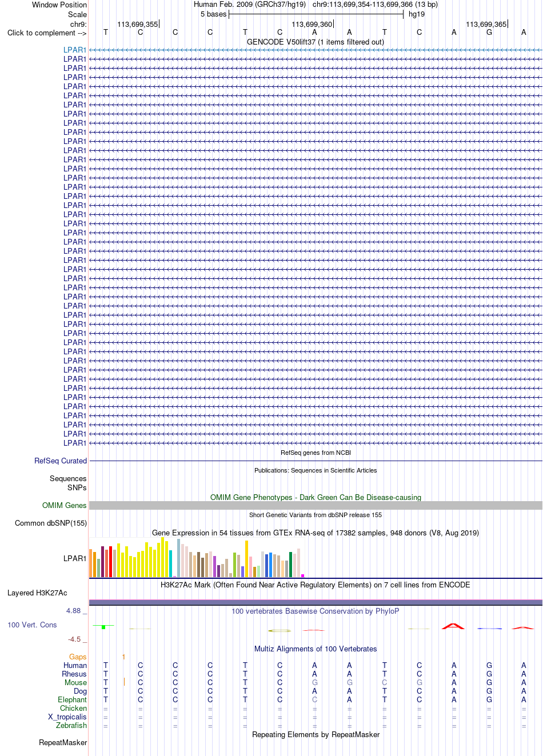Click the Mouse alignment row label
The width and height of the screenshot is (543, 756).
click(76, 682)
